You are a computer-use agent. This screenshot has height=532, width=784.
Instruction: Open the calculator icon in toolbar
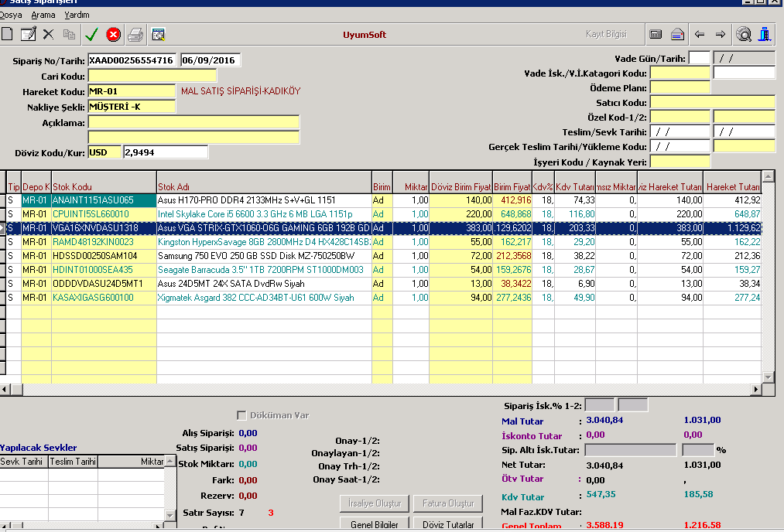[x=656, y=34]
